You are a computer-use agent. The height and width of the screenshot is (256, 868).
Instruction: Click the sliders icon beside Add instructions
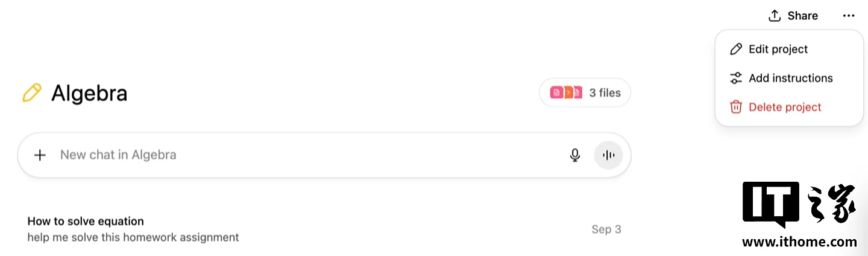point(736,78)
